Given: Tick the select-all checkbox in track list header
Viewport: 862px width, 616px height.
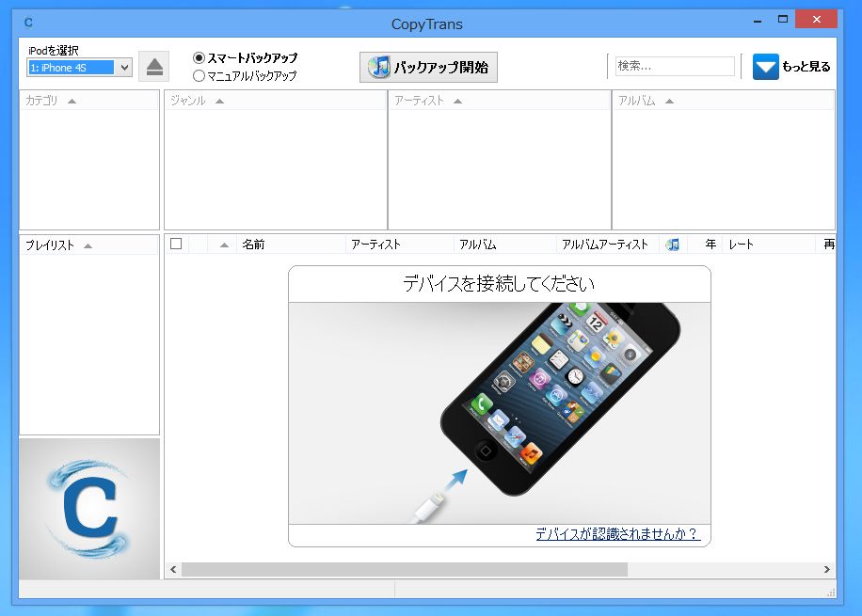Looking at the screenshot, I should coord(176,244).
